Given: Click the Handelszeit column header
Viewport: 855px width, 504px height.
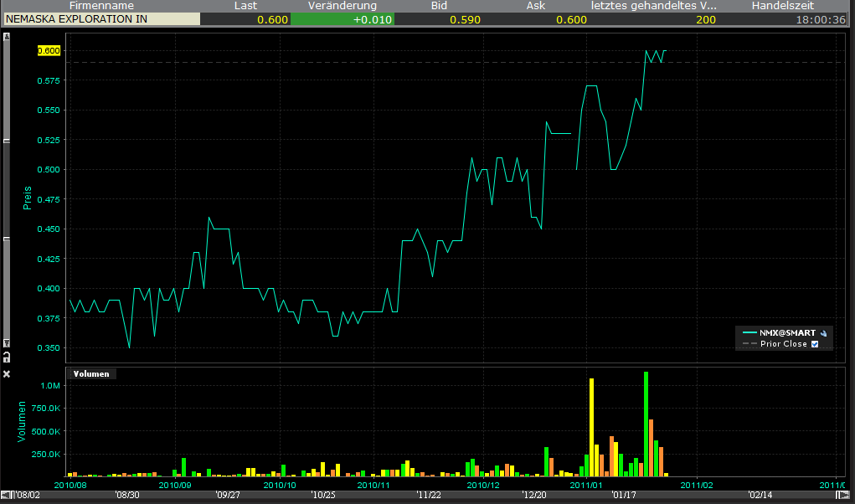Looking at the screenshot, I should tap(782, 6).
